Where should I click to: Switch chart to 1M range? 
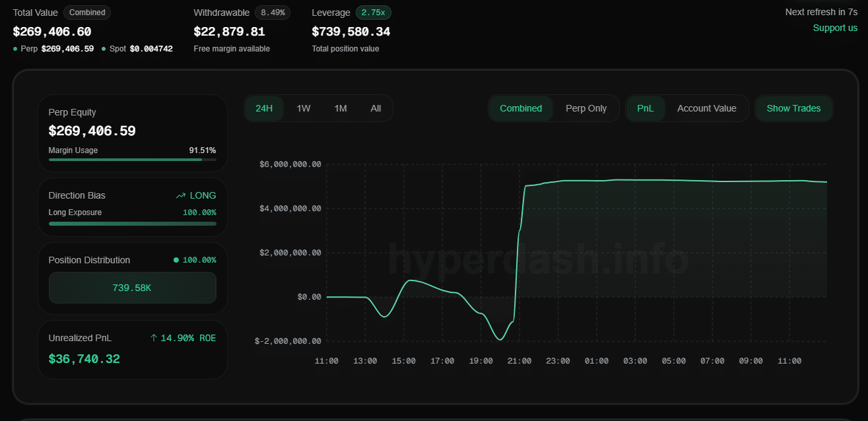pos(341,108)
